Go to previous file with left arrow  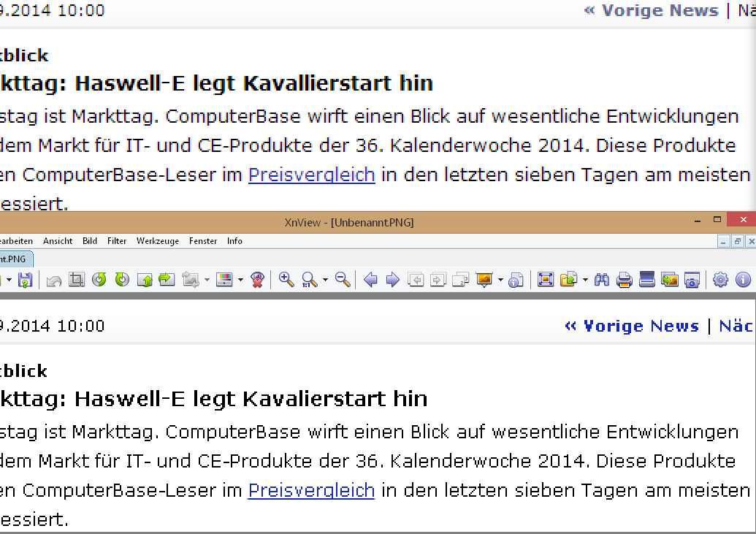[370, 280]
